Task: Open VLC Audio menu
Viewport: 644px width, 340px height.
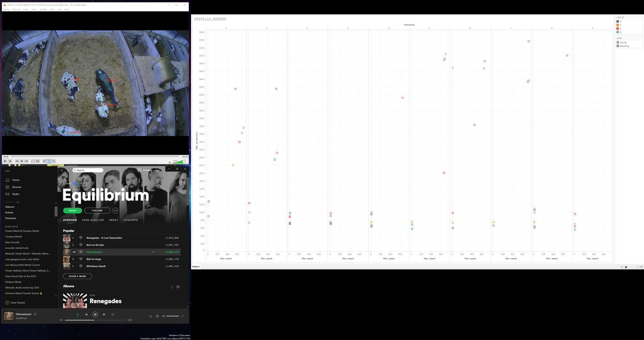Action: [26, 9]
